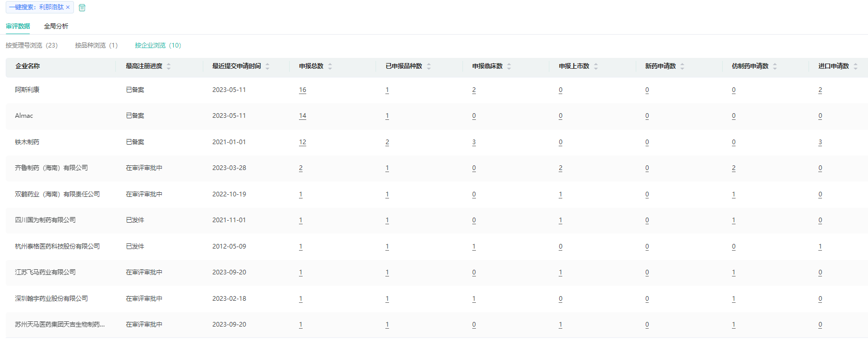This screenshot has width=868, height=339.
Task: Sort by 进口申请数 column arrows
Action: click(x=856, y=66)
